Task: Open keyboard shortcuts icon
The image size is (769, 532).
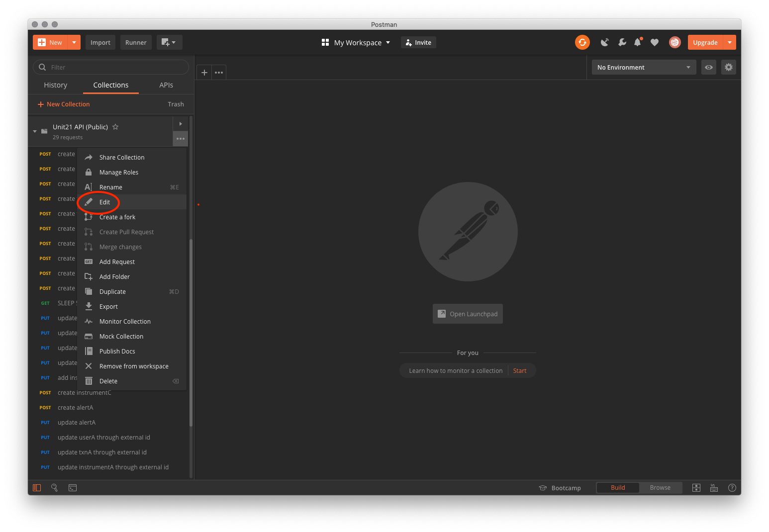Action: point(714,488)
